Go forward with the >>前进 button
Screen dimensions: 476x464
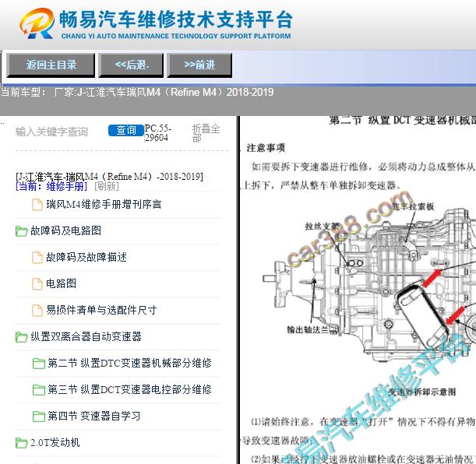click(199, 65)
